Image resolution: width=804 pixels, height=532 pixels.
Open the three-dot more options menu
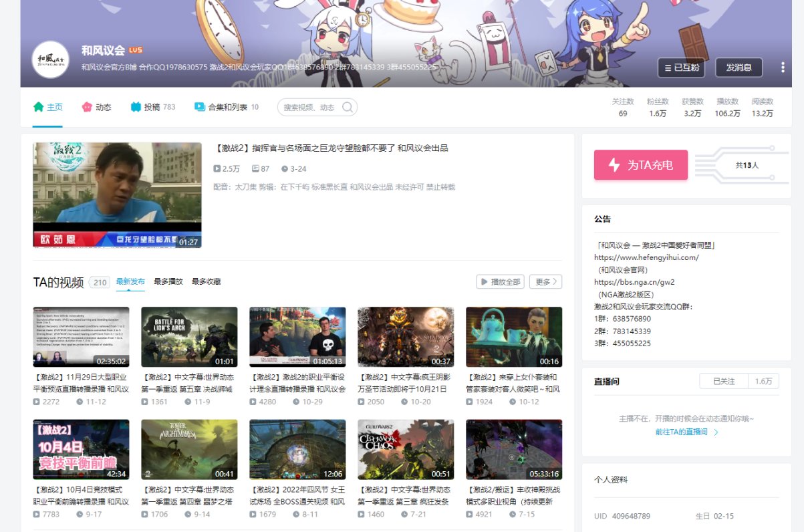[783, 68]
